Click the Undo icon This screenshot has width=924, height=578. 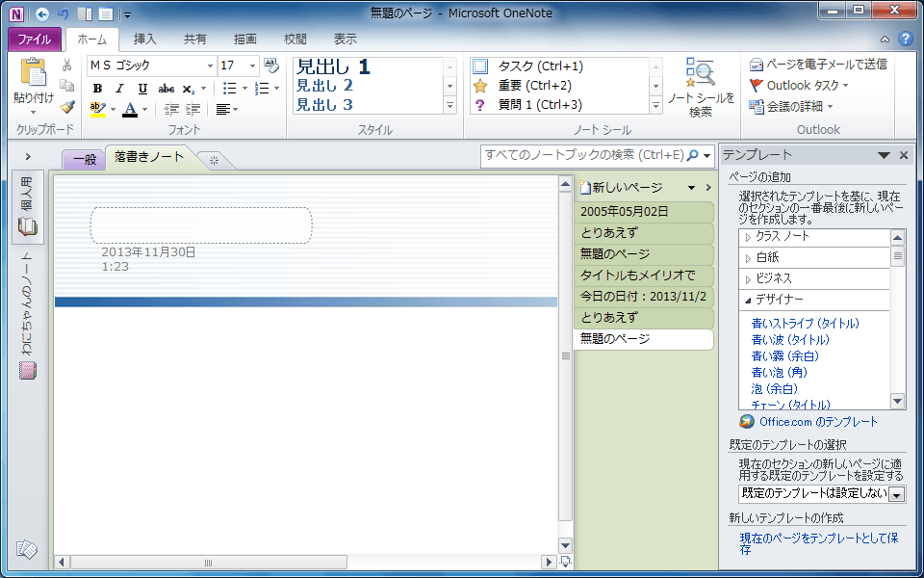64,14
